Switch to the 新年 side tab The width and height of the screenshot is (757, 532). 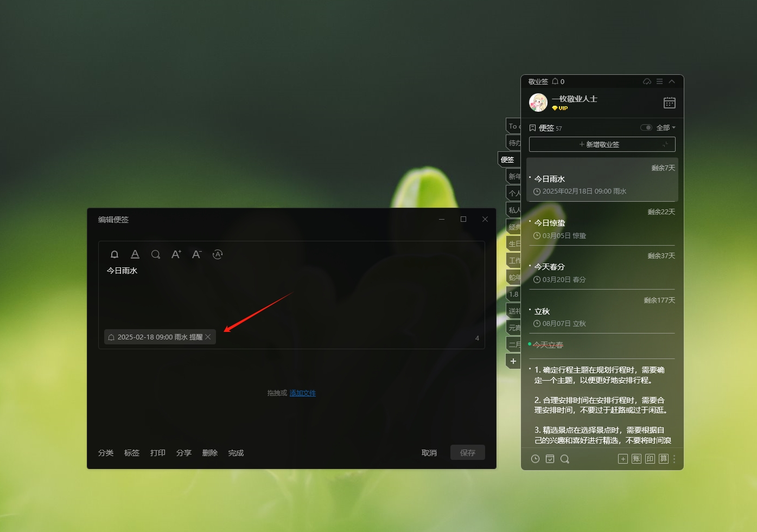pyautogui.click(x=513, y=176)
